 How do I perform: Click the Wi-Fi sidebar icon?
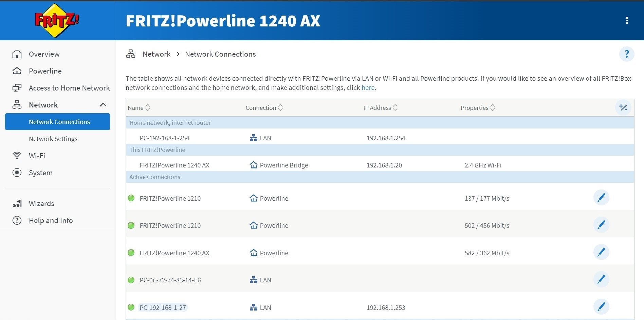[17, 156]
